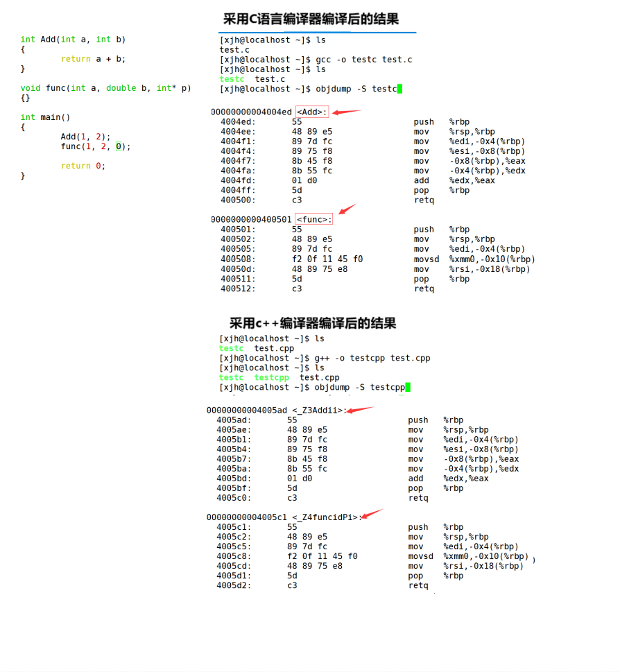The width and height of the screenshot is (620, 672).
Task: Click the row address 4004f1:
Action: [238, 141]
